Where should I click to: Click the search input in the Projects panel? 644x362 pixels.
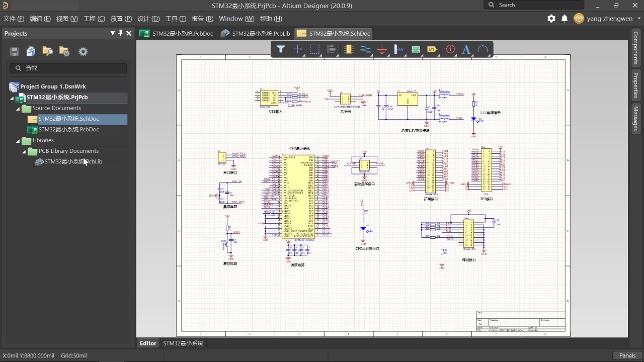68,68
